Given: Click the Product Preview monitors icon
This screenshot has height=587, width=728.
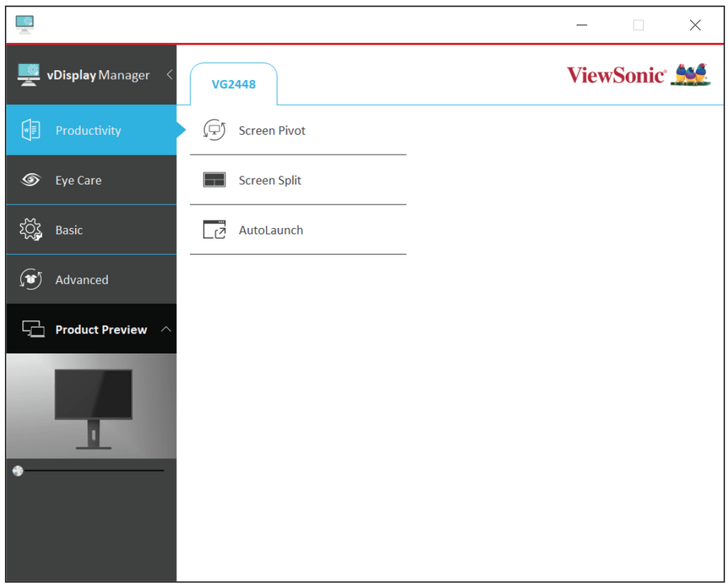Looking at the screenshot, I should pos(33,328).
